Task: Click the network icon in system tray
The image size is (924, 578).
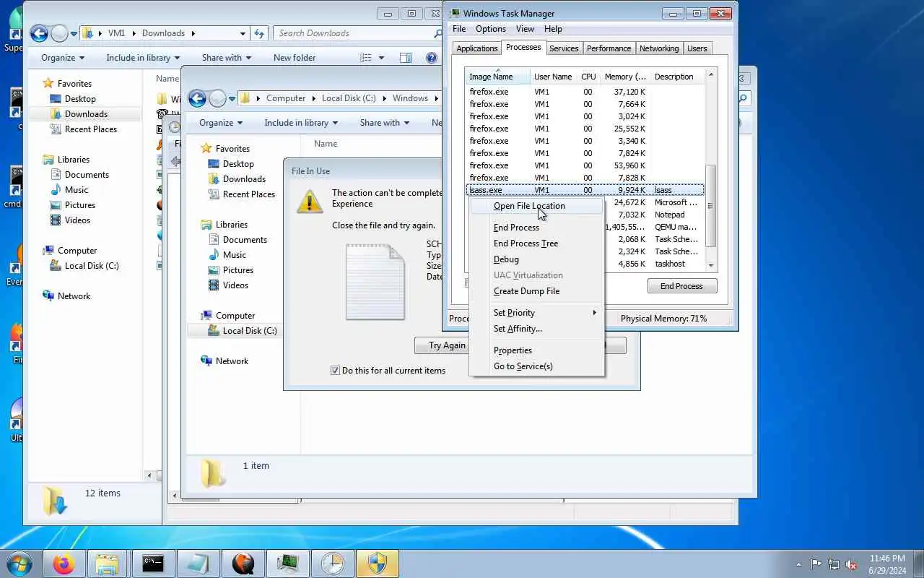Action: (x=834, y=564)
